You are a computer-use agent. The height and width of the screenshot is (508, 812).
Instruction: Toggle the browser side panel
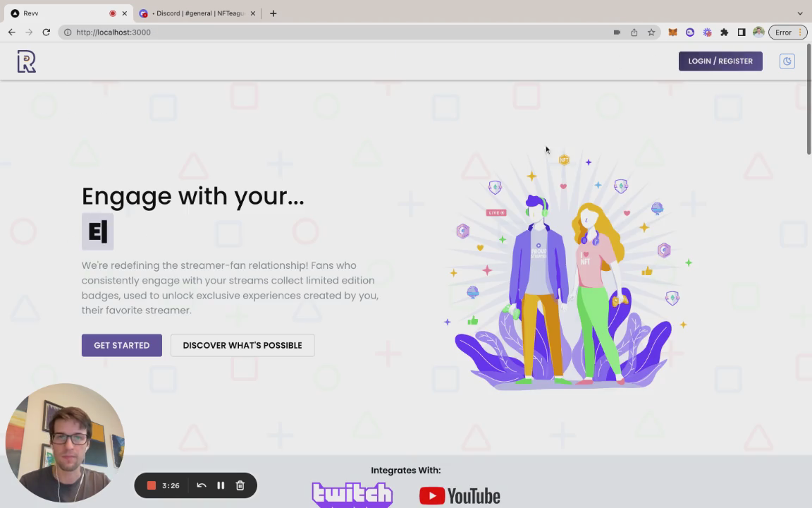click(742, 32)
